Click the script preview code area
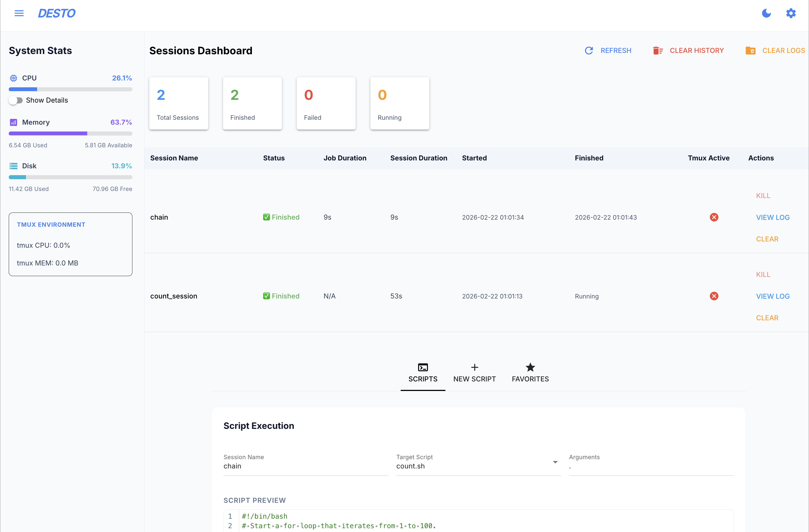Screen dimensions: 809x532 tap(478, 521)
